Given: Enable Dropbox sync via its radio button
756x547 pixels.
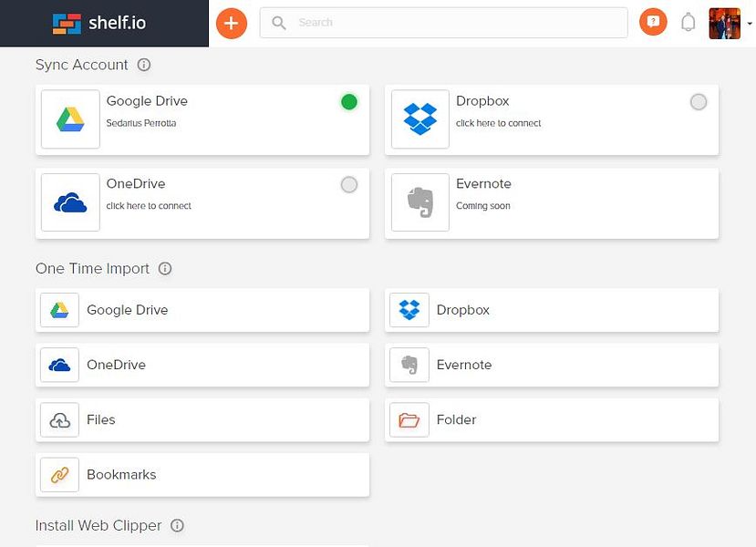Looking at the screenshot, I should tap(699, 102).
